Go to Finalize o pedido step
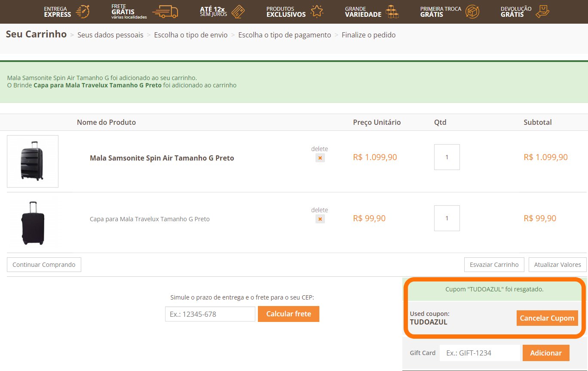The width and height of the screenshot is (588, 371). 369,35
